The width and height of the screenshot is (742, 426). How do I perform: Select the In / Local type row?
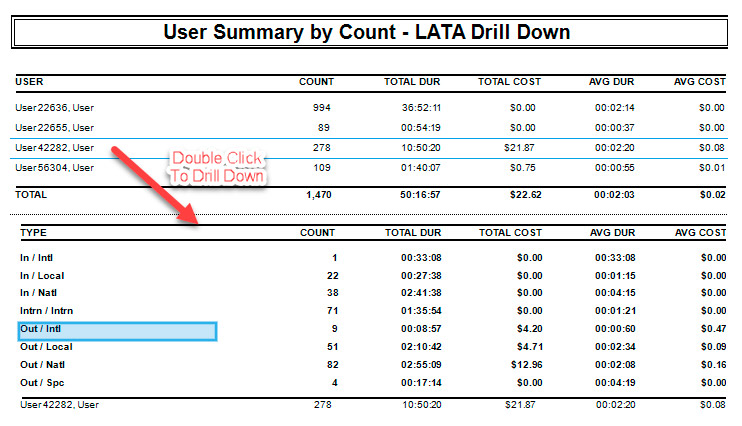tap(44, 275)
